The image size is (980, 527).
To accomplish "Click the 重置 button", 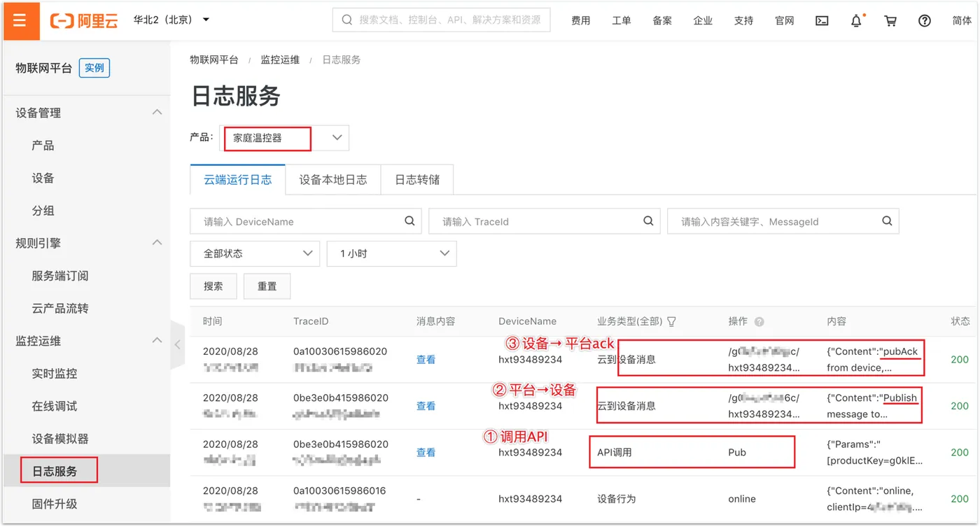I will tap(267, 286).
